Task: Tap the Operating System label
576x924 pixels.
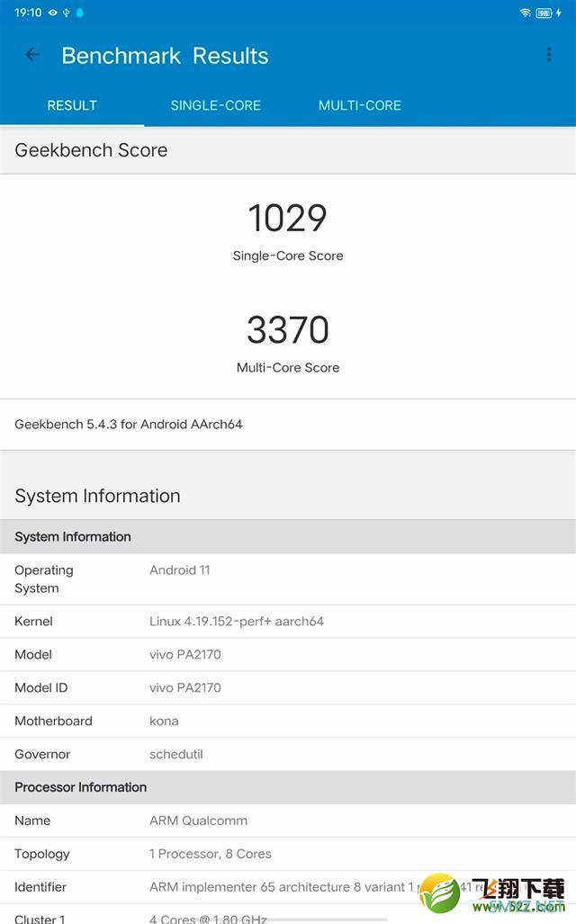Action: click(x=44, y=579)
